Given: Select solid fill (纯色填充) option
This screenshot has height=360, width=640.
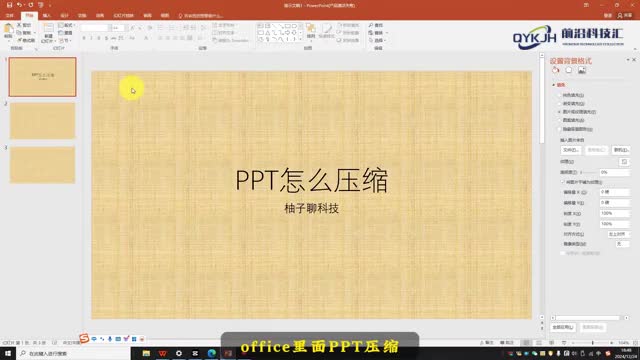Looking at the screenshot, I should pos(571,95).
